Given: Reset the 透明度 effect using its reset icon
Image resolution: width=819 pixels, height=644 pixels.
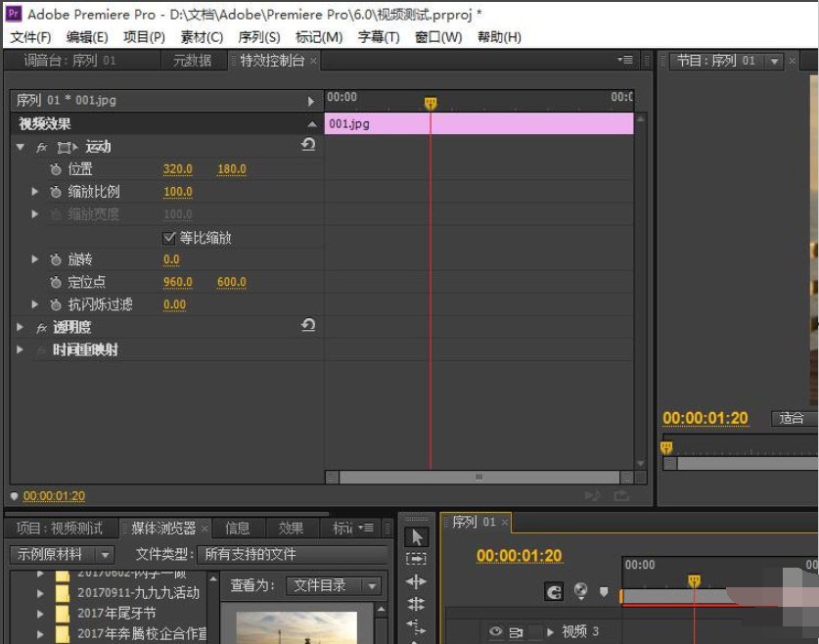Looking at the screenshot, I should pyautogui.click(x=309, y=327).
